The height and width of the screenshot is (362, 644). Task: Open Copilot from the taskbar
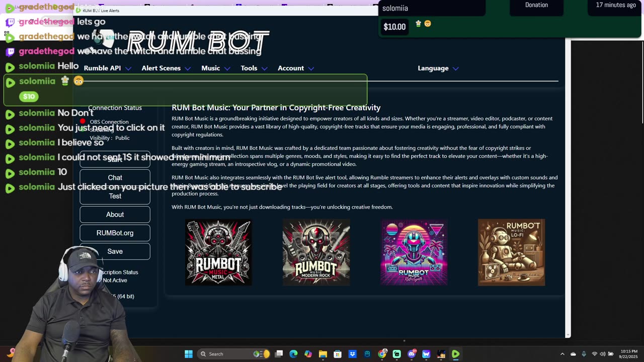click(x=308, y=354)
